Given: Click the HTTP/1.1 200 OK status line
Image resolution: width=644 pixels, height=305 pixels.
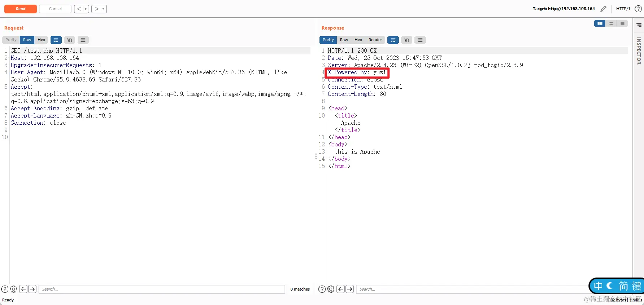Looking at the screenshot, I should coord(352,50).
